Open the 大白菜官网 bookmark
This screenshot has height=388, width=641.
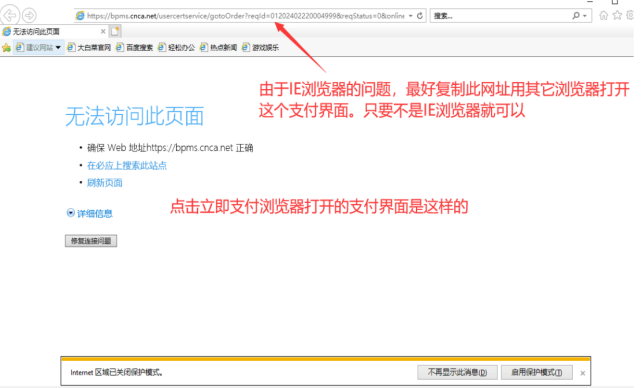tap(89, 48)
